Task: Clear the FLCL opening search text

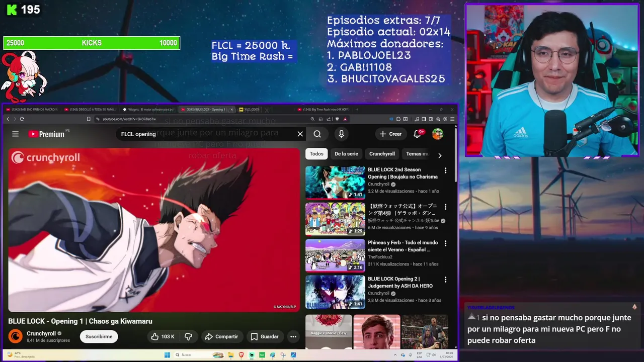Action: [300, 134]
